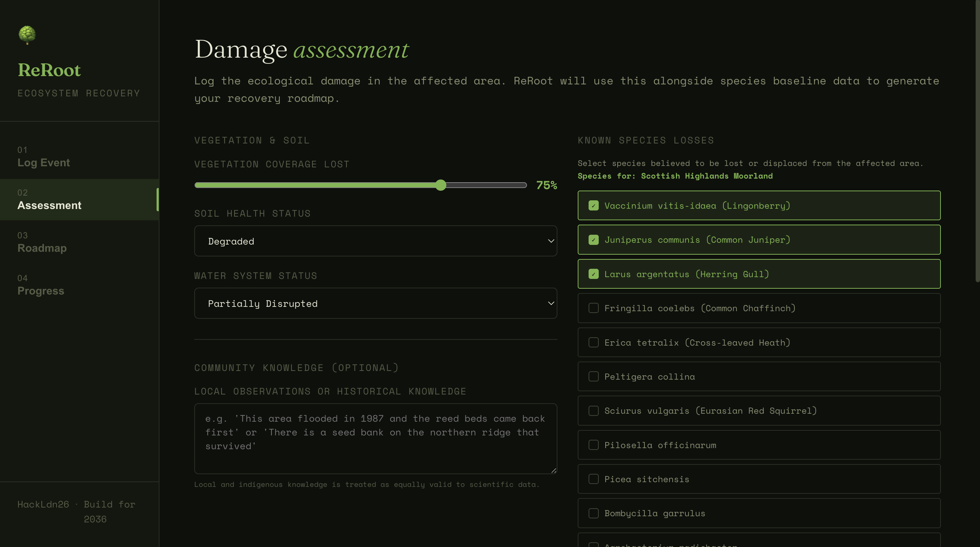Click chevron arrow on Degraded select
The width and height of the screenshot is (980, 547).
point(551,241)
